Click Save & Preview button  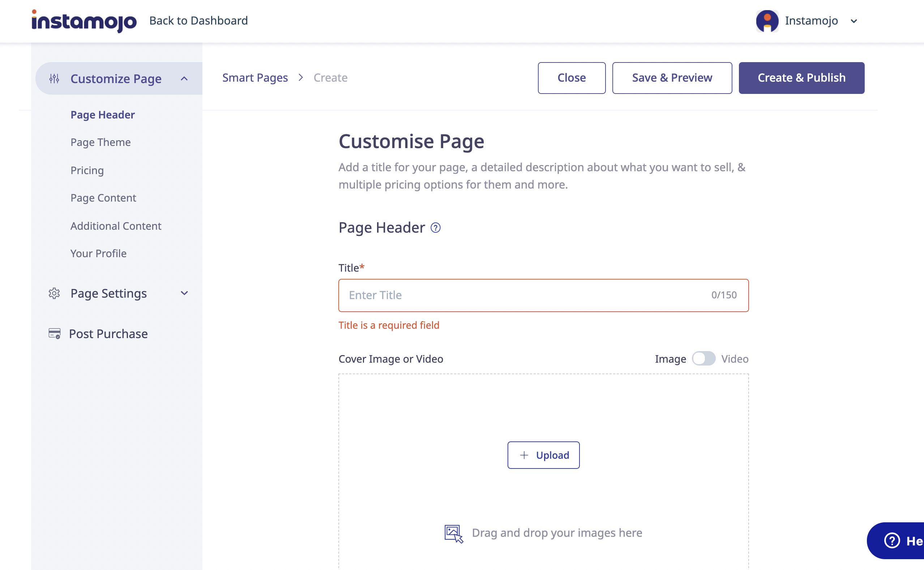pos(672,78)
